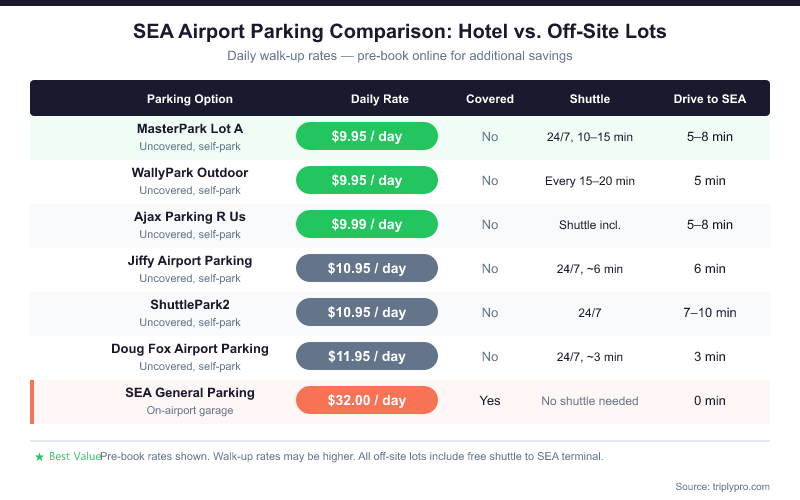Click the orange $32.00 / day pill
The width and height of the screenshot is (800, 500).
[x=367, y=400]
